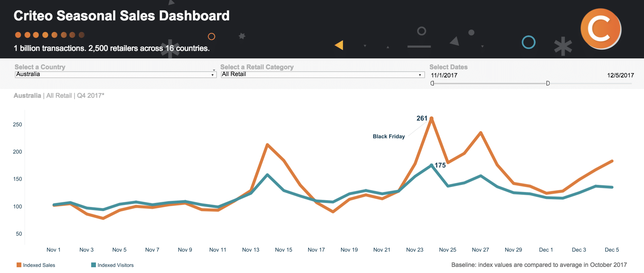Click the Nov 19 axis label
644x273 pixels.
[x=349, y=250]
